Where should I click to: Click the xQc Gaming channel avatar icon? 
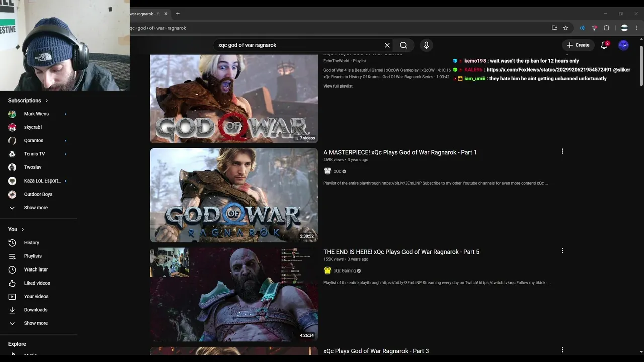327,270
